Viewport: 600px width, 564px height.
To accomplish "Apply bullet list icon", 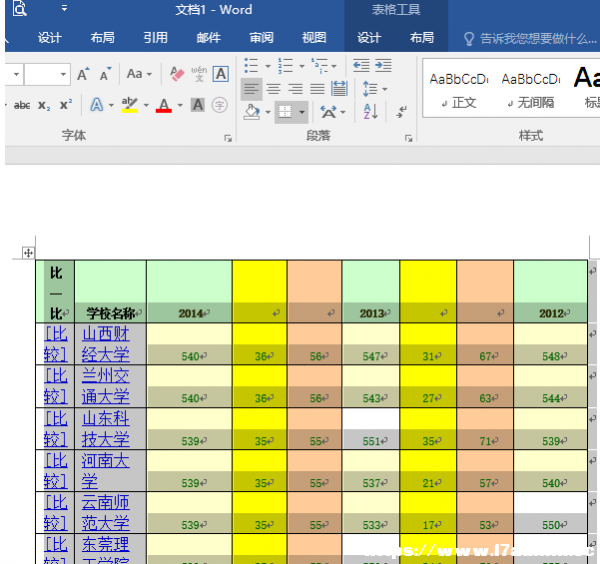I will pos(251,65).
